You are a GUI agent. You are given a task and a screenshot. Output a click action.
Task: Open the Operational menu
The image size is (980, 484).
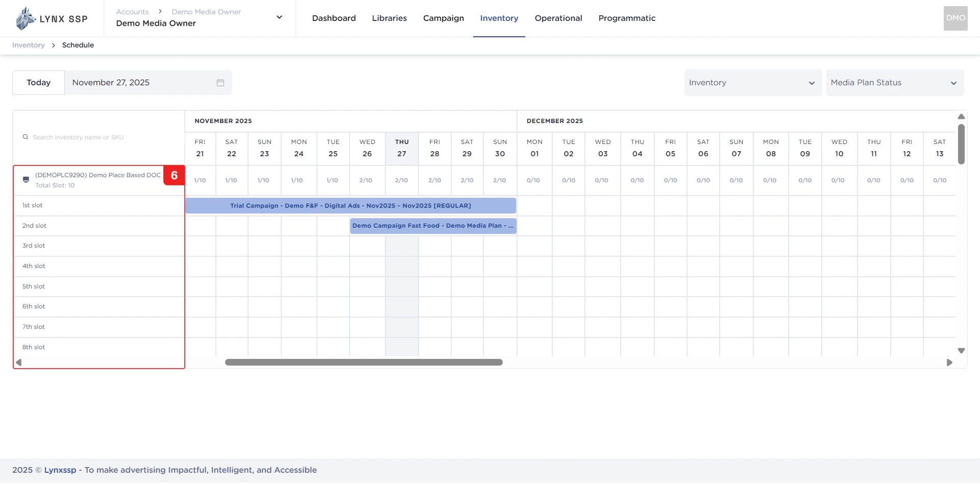[558, 18]
